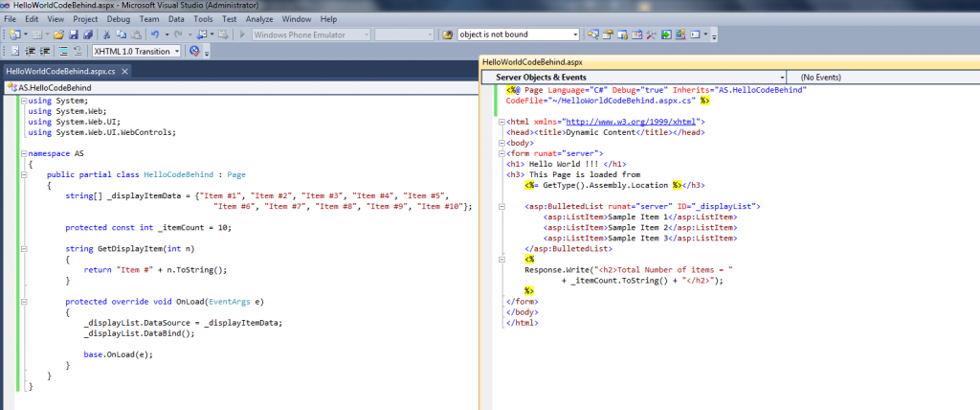
Task: Click the Response.Write code line
Action: click(628, 270)
